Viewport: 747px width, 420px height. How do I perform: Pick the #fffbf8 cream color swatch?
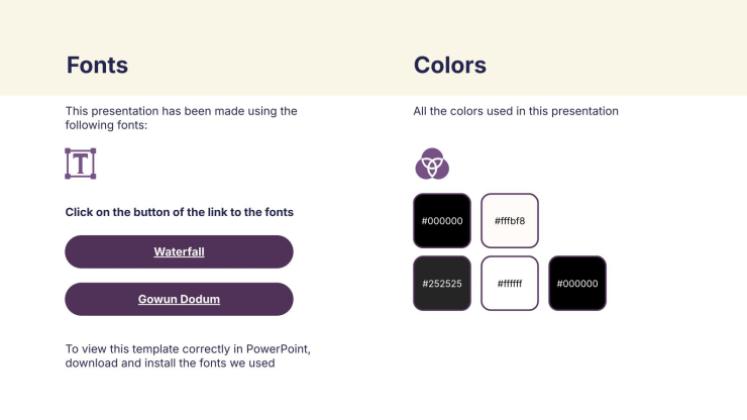tap(509, 220)
